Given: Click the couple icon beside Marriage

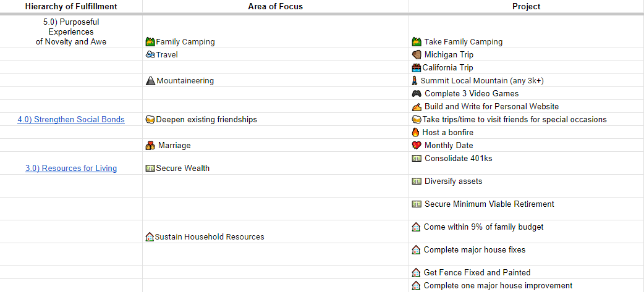Looking at the screenshot, I should coord(150,146).
